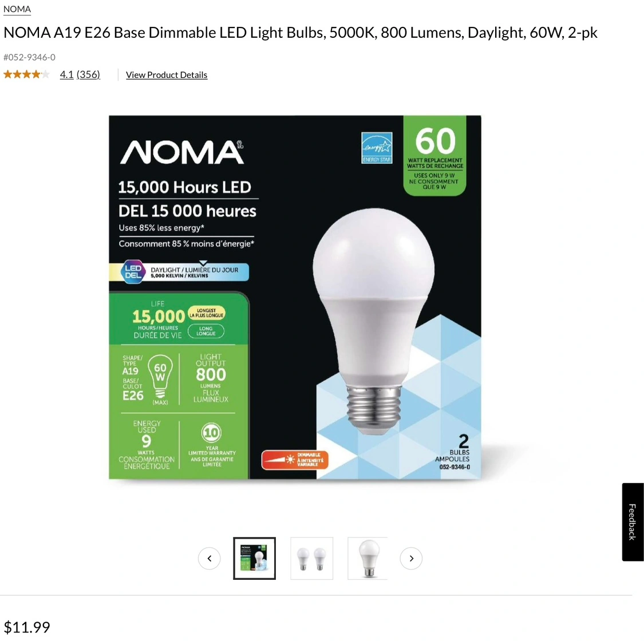The width and height of the screenshot is (644, 644).
Task: Select the two bulbs thumbnail
Action: pos(312,558)
